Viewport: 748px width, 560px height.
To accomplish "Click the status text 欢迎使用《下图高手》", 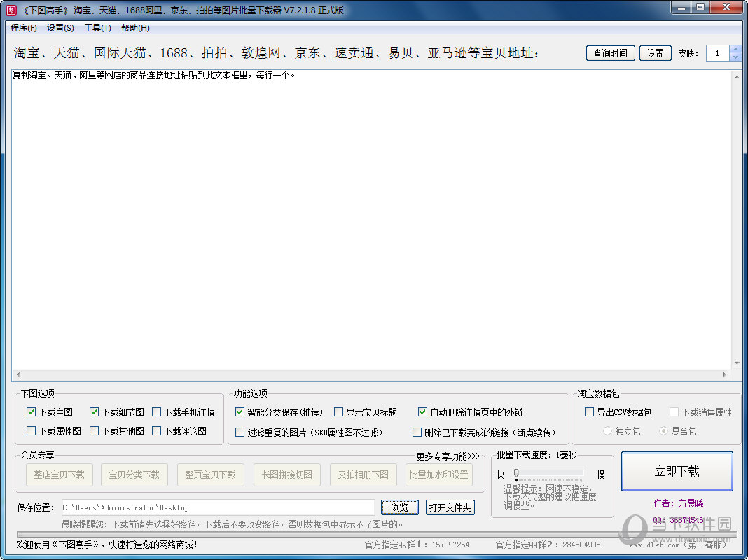I will pyautogui.click(x=107, y=545).
